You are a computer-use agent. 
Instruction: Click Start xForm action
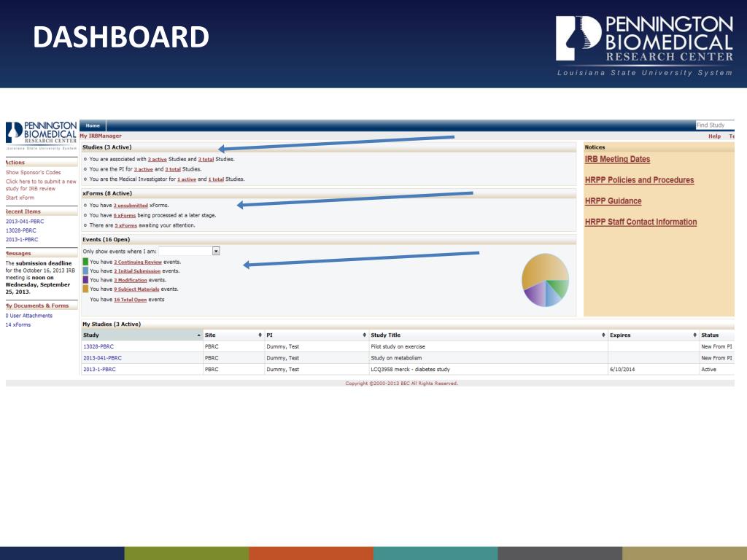click(x=20, y=198)
